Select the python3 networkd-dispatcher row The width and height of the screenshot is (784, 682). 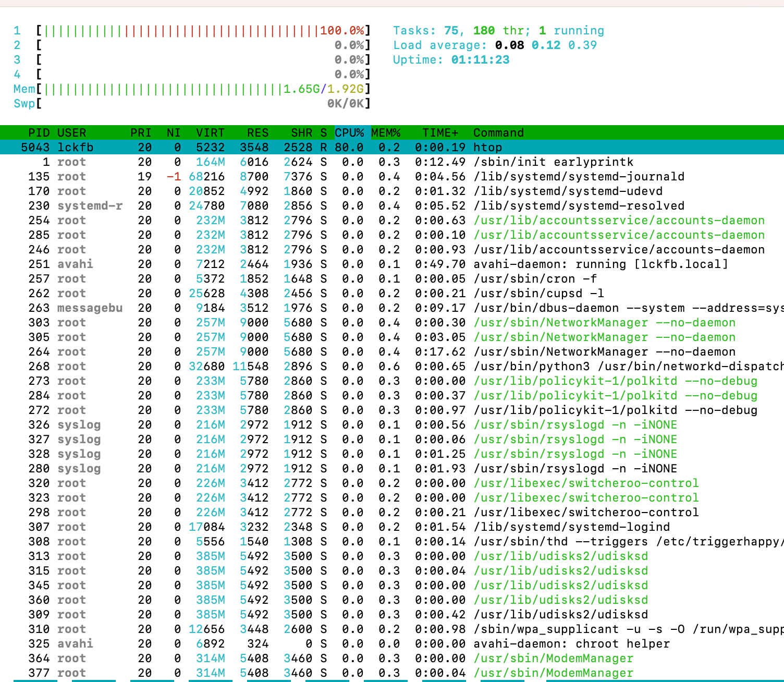[392, 367]
